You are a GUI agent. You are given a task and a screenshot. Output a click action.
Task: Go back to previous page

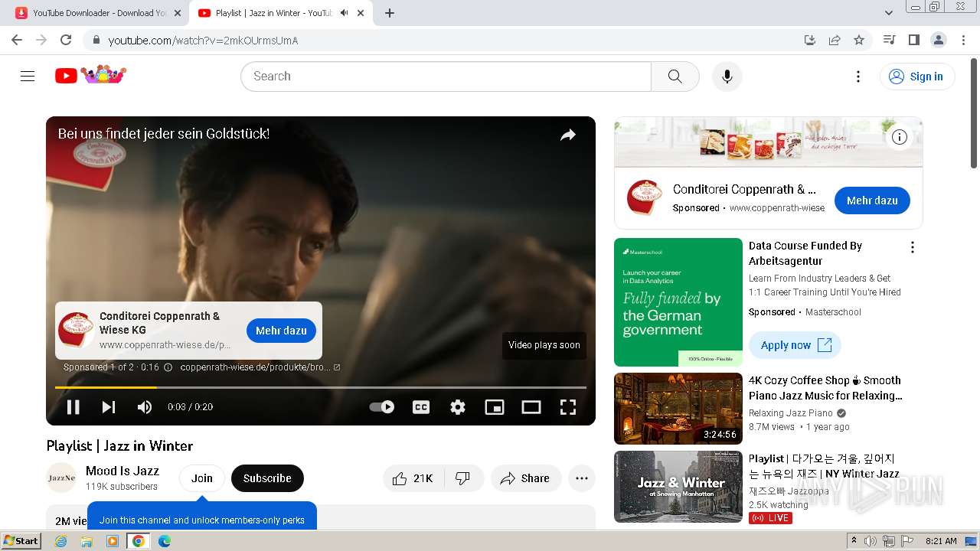click(x=17, y=40)
